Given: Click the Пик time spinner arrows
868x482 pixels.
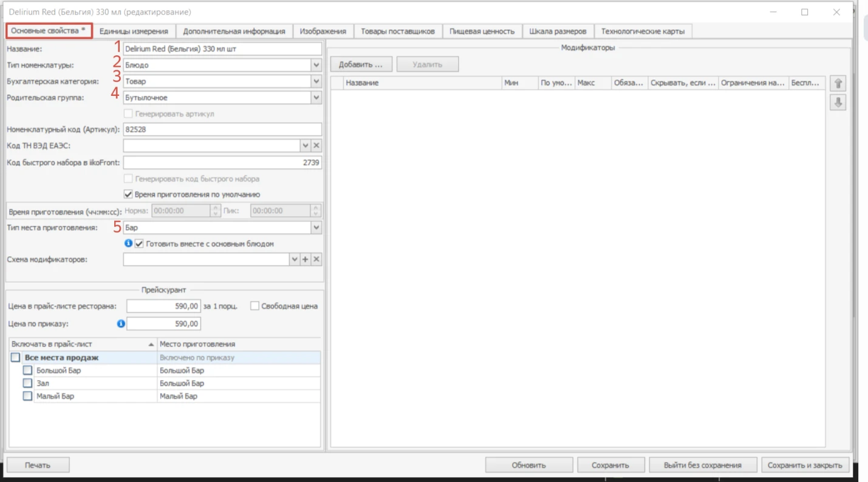Looking at the screenshot, I should pyautogui.click(x=315, y=211).
